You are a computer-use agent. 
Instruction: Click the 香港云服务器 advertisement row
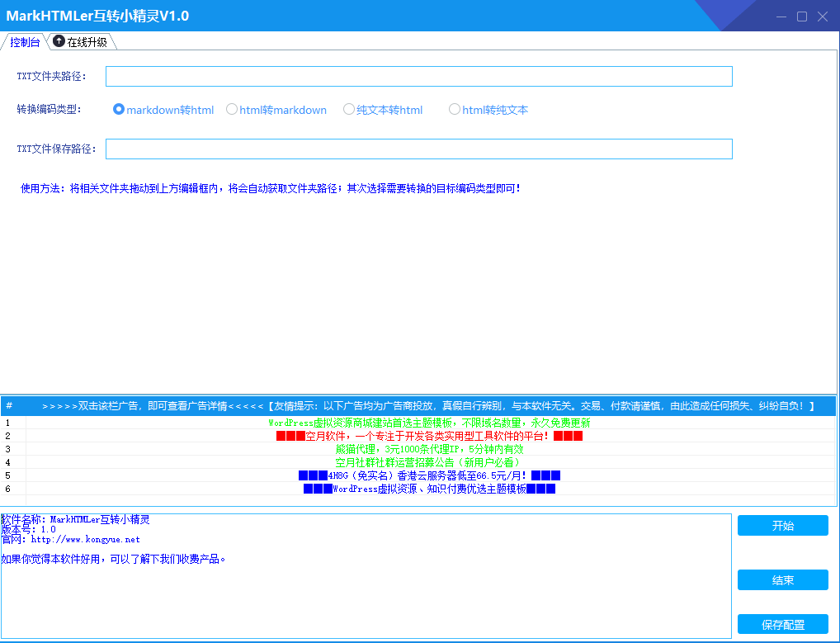[x=420, y=475]
